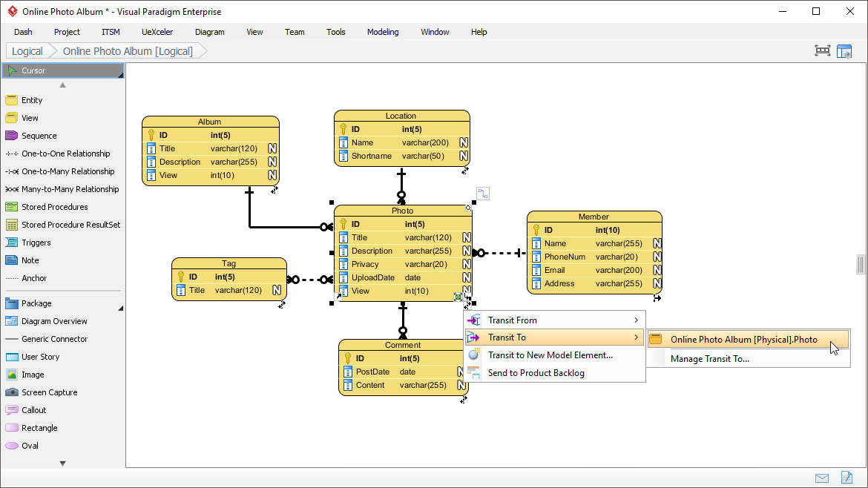The image size is (868, 488).
Task: Expand palette with down arrow at bottom
Action: pos(62,464)
